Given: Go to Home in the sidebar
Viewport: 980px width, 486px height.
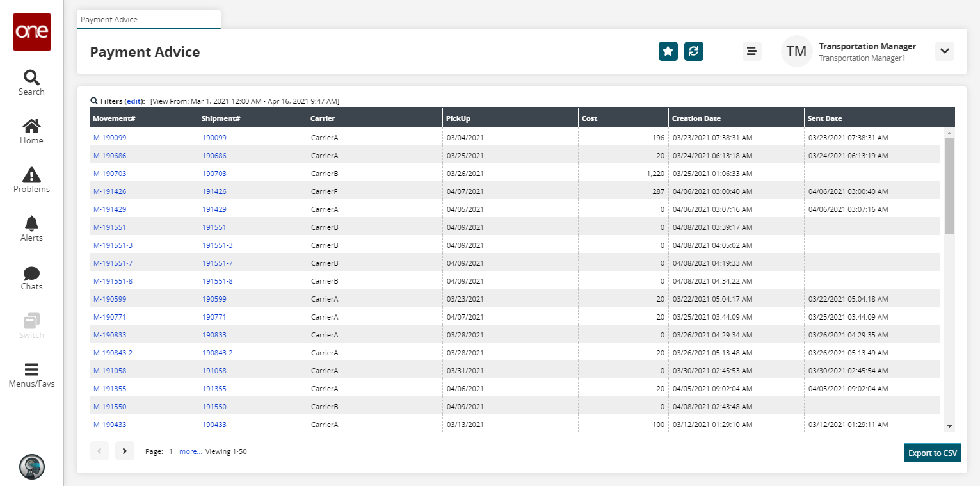Looking at the screenshot, I should point(31,131).
